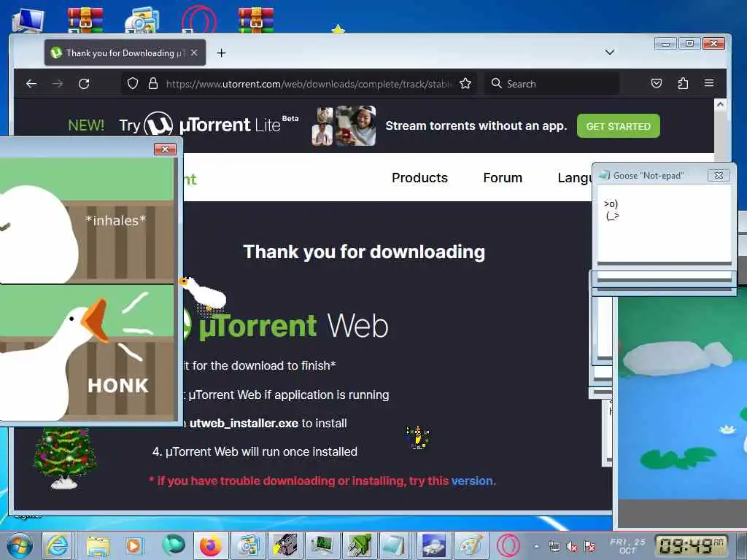Click the 'FRI, 25 OCT' date in taskbar
This screenshot has height=560, width=747.
pos(628,545)
